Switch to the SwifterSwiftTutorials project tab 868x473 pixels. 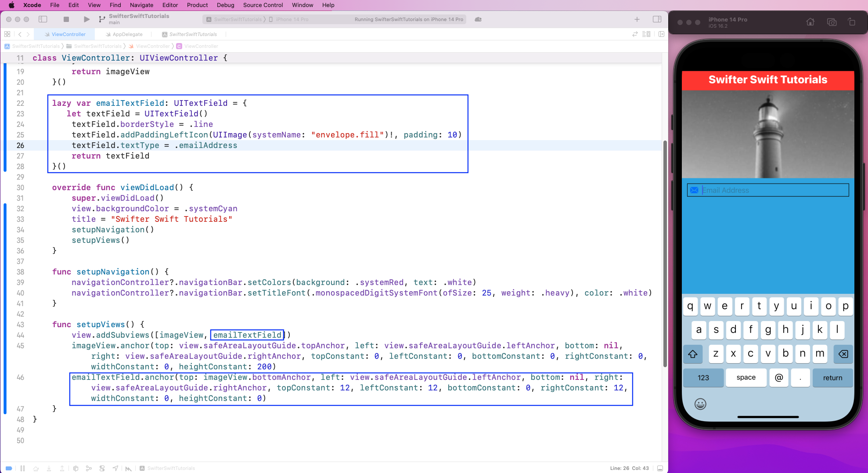click(x=189, y=34)
